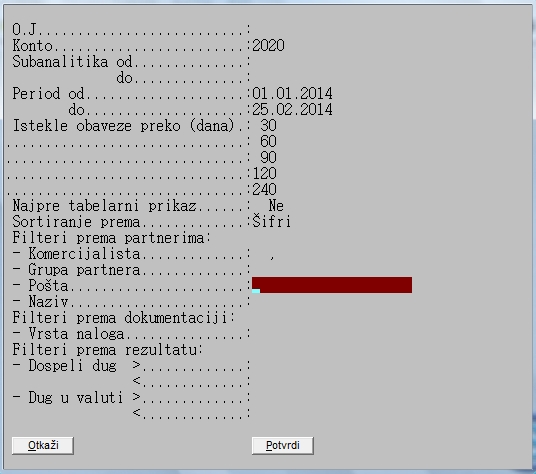Edit Period do date 25.02.2014
Viewport: 536px width, 474px height.
click(x=292, y=109)
